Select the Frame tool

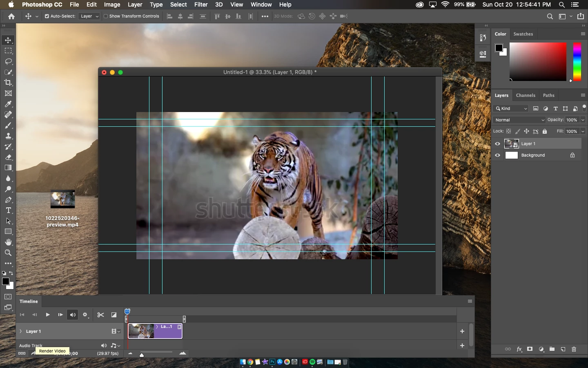pyautogui.click(x=8, y=93)
